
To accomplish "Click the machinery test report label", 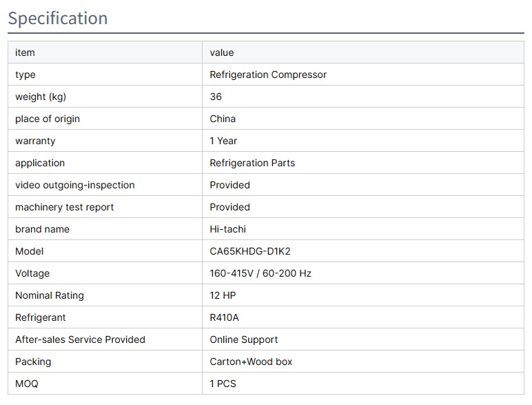I will [x=65, y=207].
